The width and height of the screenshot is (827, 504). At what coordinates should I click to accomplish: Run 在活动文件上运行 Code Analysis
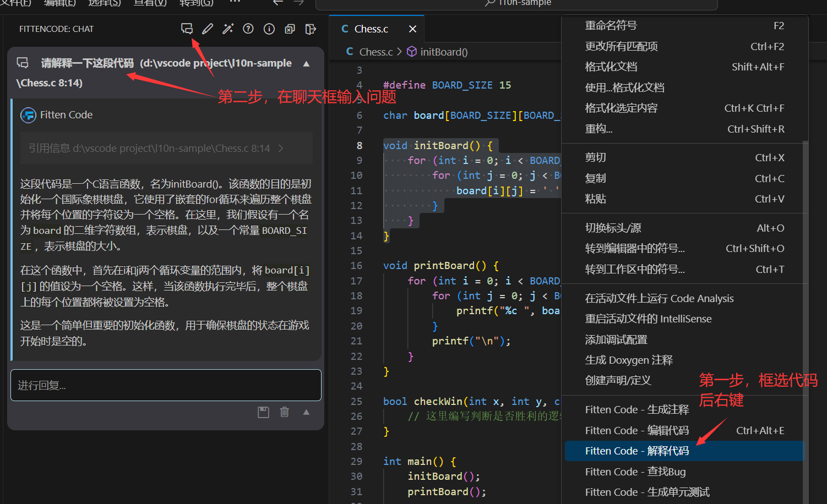(684, 298)
